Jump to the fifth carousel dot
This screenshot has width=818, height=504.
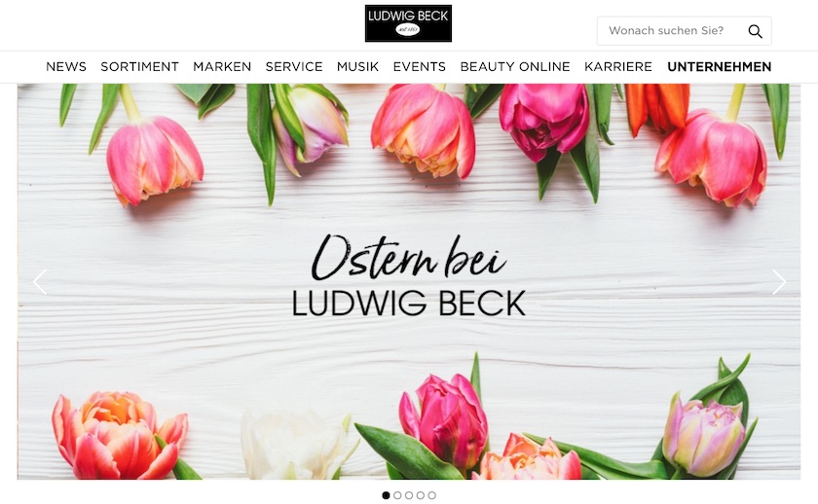[x=432, y=495]
